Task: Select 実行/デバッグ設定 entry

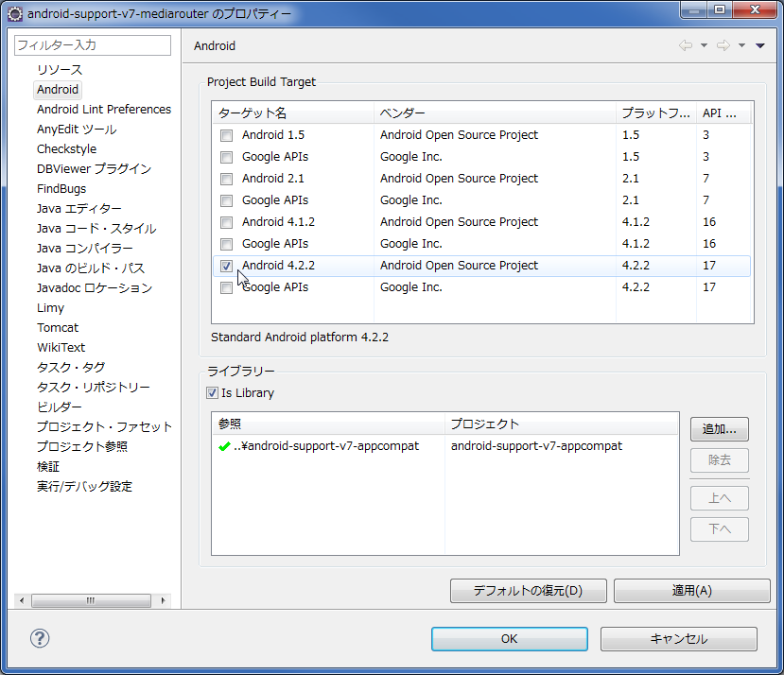Action: (x=84, y=486)
